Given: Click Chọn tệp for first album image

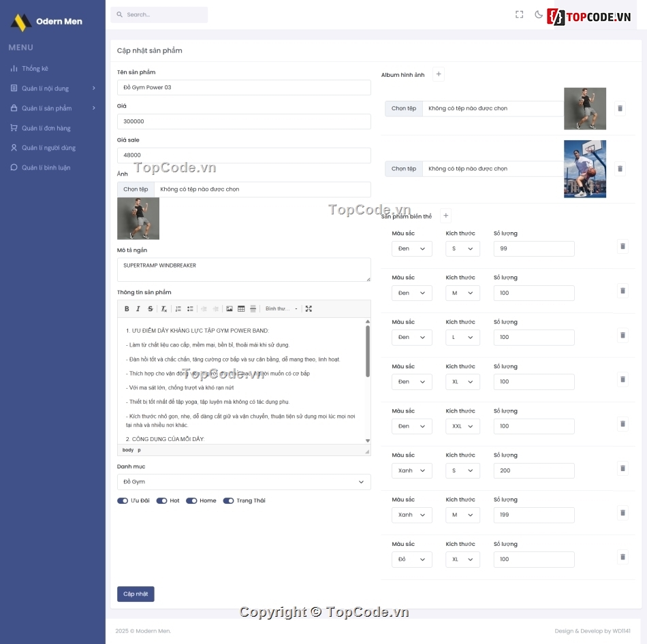Looking at the screenshot, I should pos(404,108).
